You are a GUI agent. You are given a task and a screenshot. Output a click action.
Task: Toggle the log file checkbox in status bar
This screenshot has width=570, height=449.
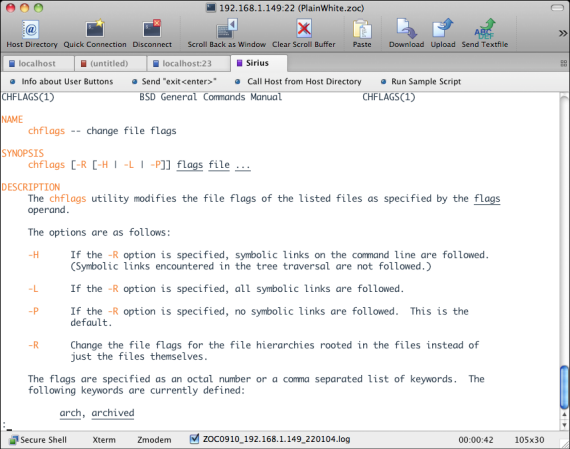pos(194,439)
